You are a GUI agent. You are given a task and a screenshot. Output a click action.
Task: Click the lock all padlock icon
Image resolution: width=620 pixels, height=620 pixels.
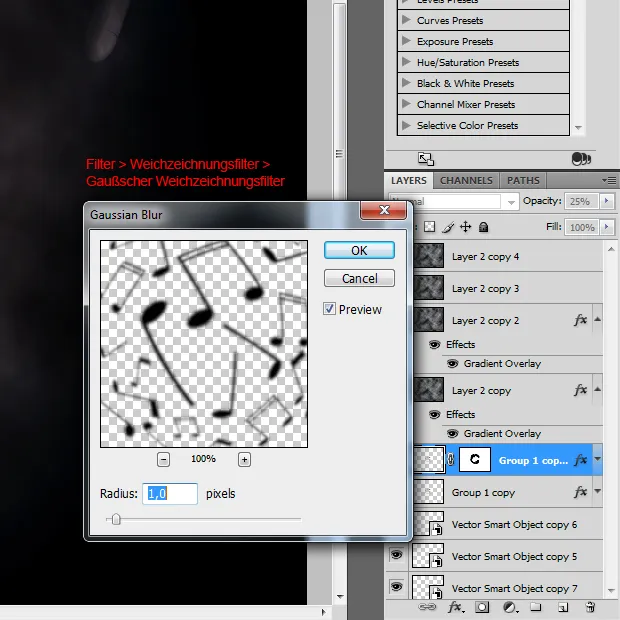pyautogui.click(x=484, y=228)
